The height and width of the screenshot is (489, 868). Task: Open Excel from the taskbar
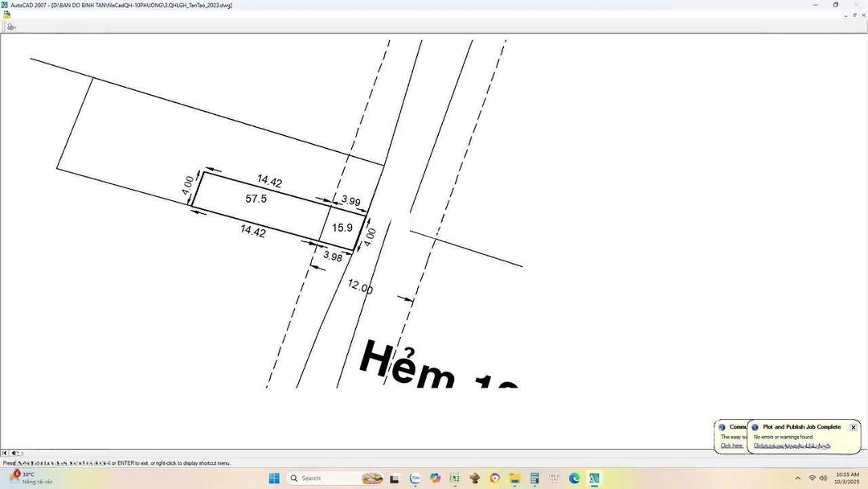coord(455,479)
